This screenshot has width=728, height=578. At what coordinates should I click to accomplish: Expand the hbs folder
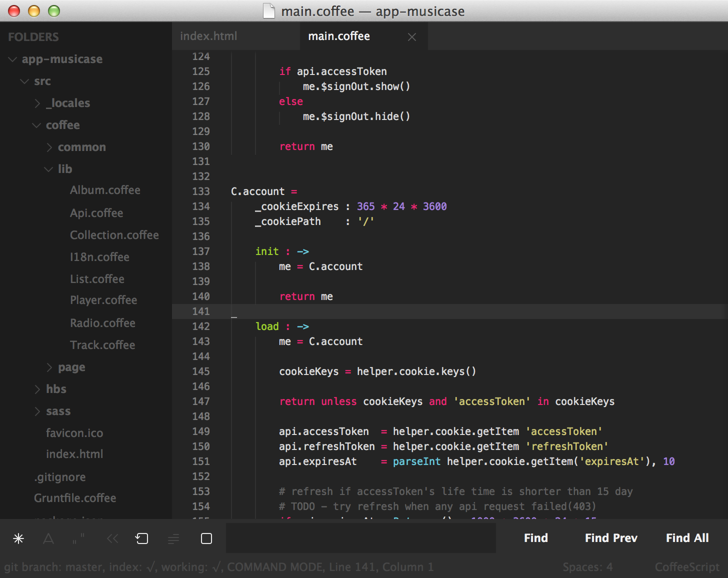(x=37, y=389)
